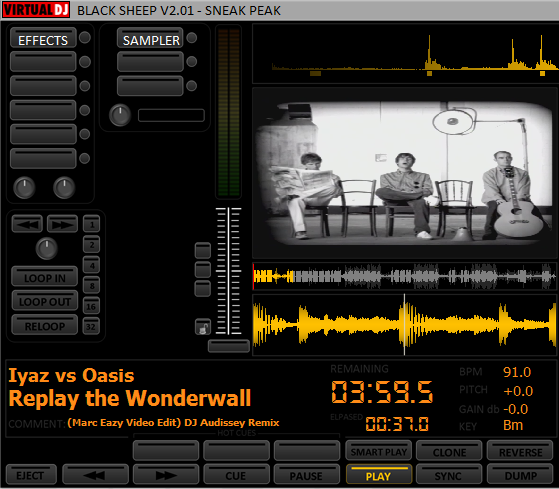Click the loop forward double-arrow icon
The image size is (559, 489).
62,224
